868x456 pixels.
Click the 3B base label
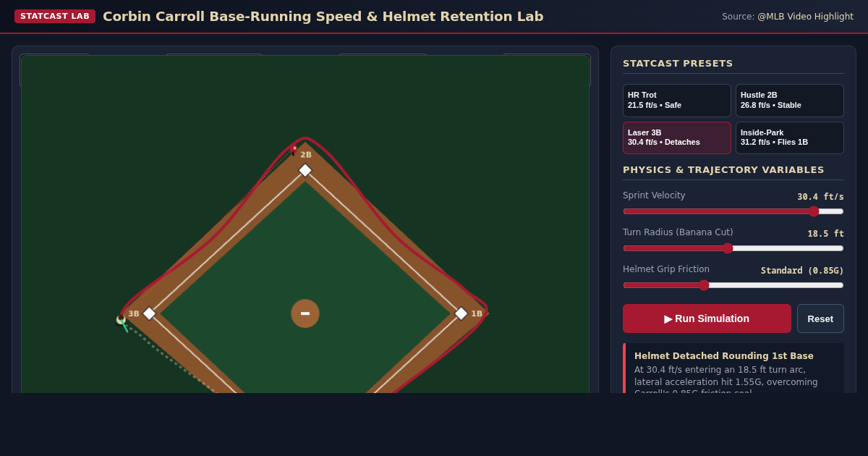point(134,314)
